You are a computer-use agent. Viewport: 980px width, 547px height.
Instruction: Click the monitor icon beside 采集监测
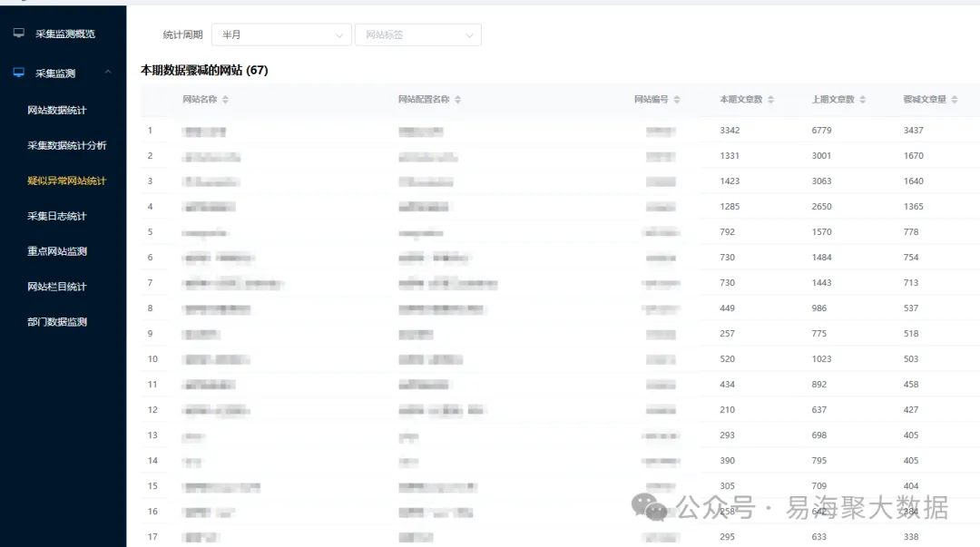[x=19, y=73]
